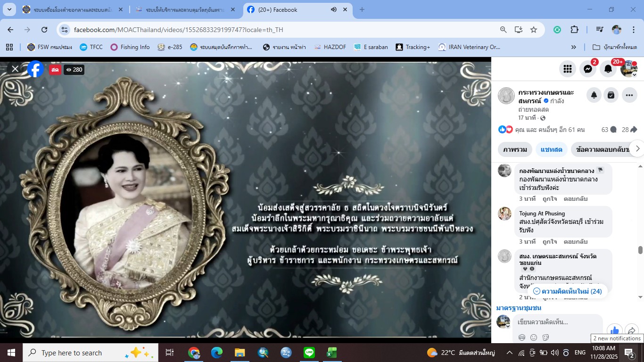Close the video viewer with X

[x=15, y=69]
